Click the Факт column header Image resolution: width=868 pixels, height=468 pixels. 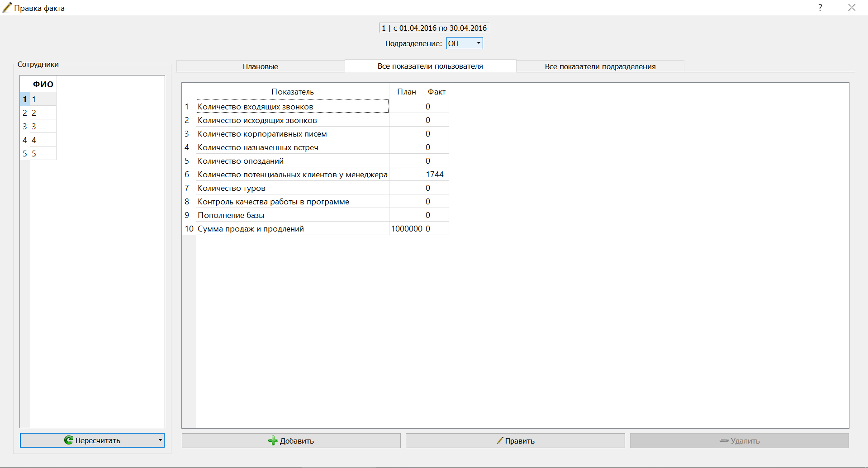[436, 92]
